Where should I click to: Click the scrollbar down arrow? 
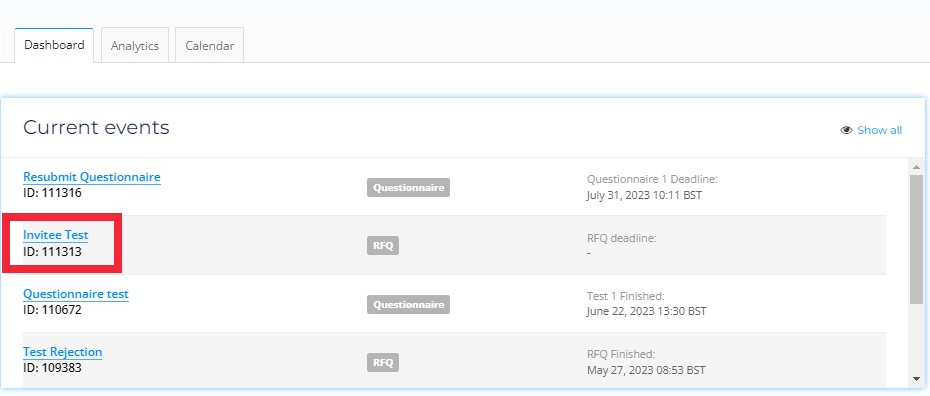point(916,379)
